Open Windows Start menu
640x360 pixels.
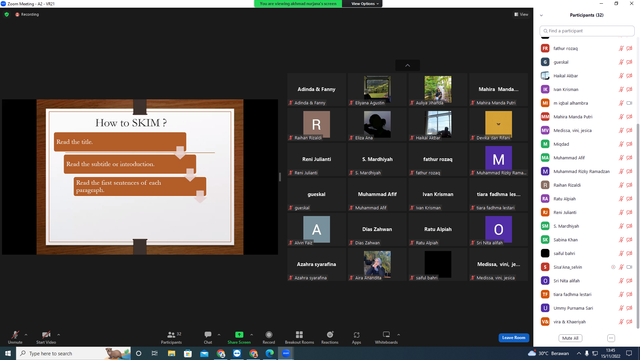point(8,353)
